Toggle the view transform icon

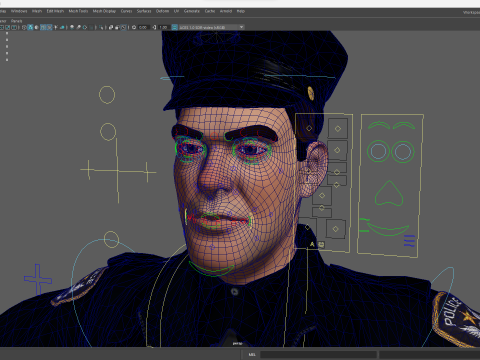click(174, 27)
